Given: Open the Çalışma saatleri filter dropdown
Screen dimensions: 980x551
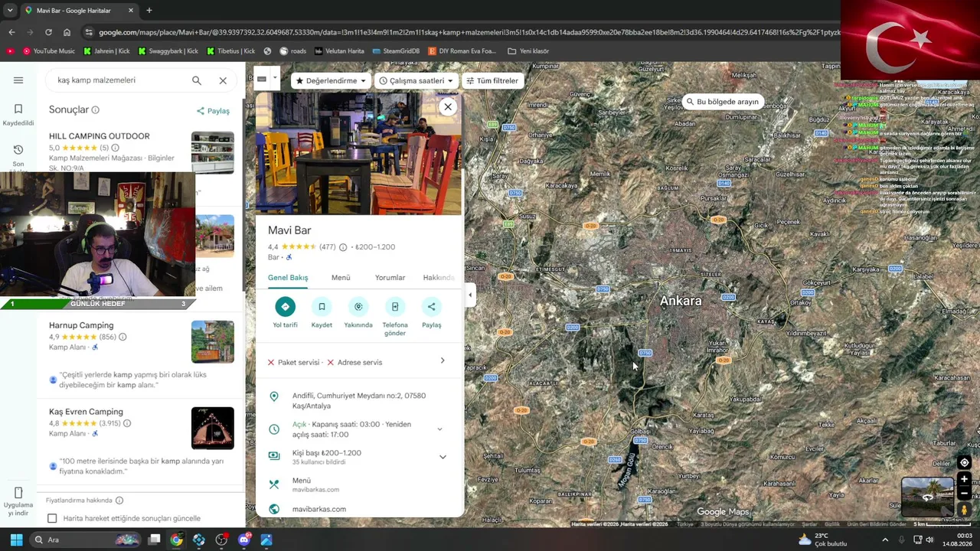Looking at the screenshot, I should (416, 81).
